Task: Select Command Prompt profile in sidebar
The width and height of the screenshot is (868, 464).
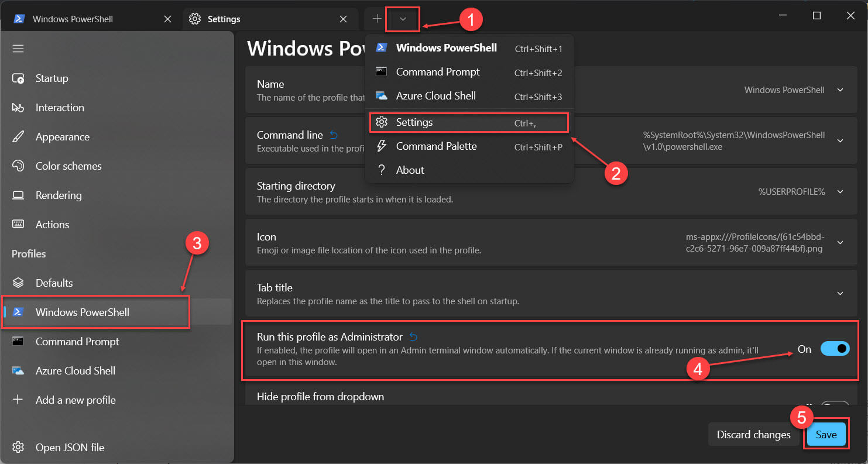Action: coord(117,342)
